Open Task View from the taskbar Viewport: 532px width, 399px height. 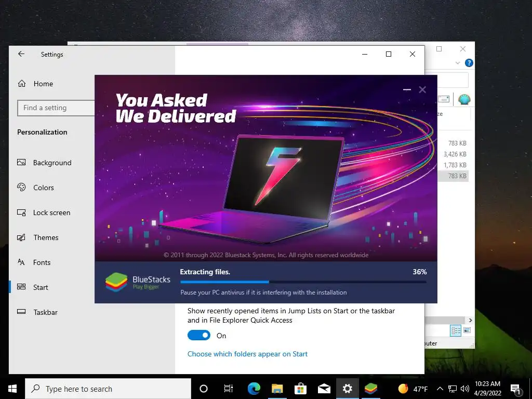(x=229, y=389)
